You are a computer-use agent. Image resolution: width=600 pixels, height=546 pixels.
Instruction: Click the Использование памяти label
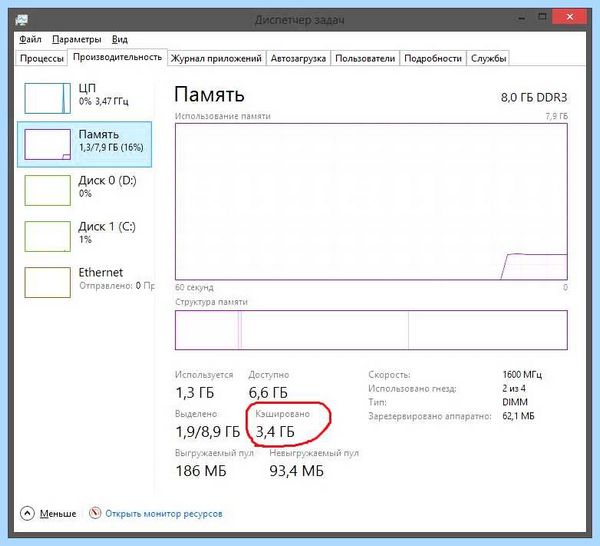click(x=223, y=116)
